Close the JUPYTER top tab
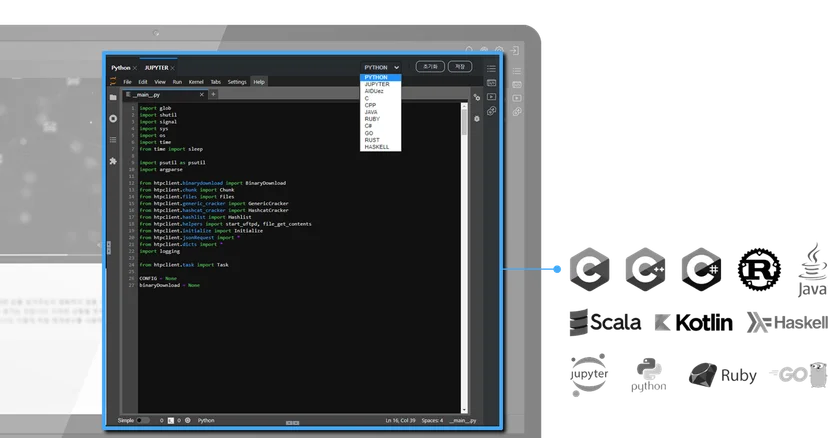This screenshot has height=438, width=828. [x=173, y=68]
